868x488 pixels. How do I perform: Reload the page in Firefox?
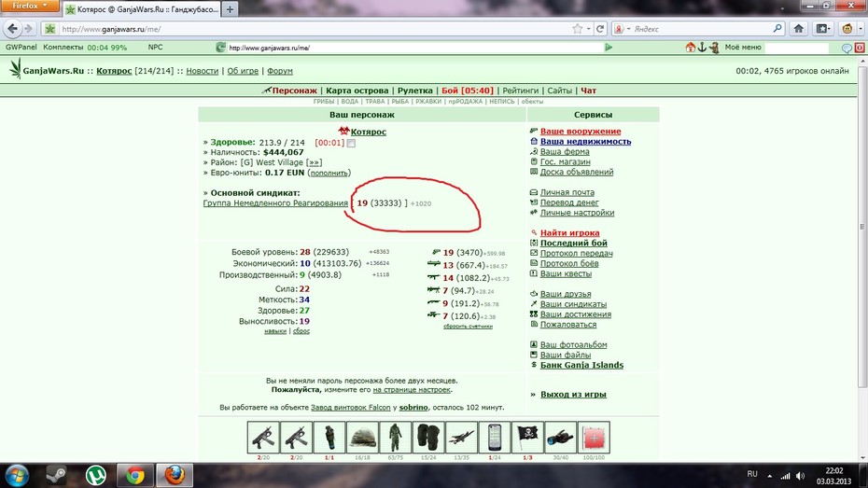tap(600, 29)
